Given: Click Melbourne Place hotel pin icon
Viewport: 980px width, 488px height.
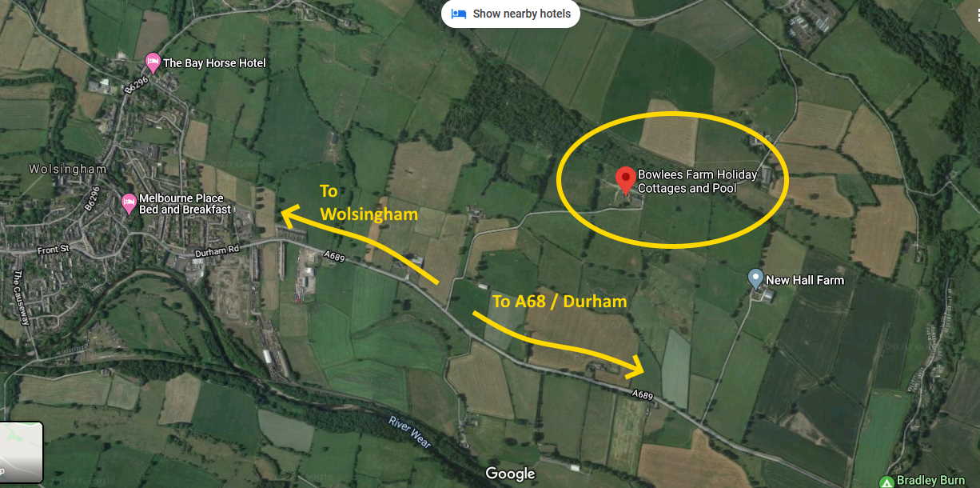Looking at the screenshot, I should [x=128, y=202].
